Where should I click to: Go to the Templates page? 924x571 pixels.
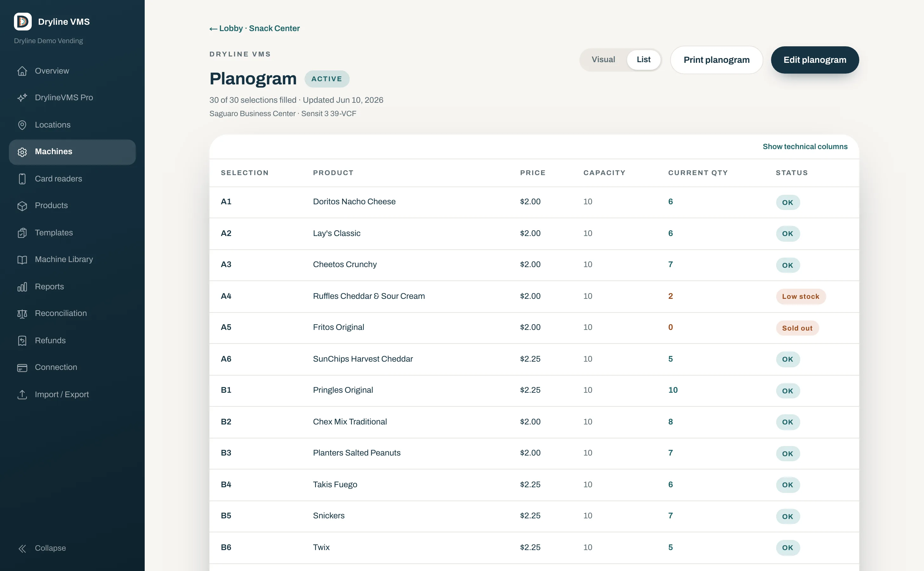coord(72,233)
